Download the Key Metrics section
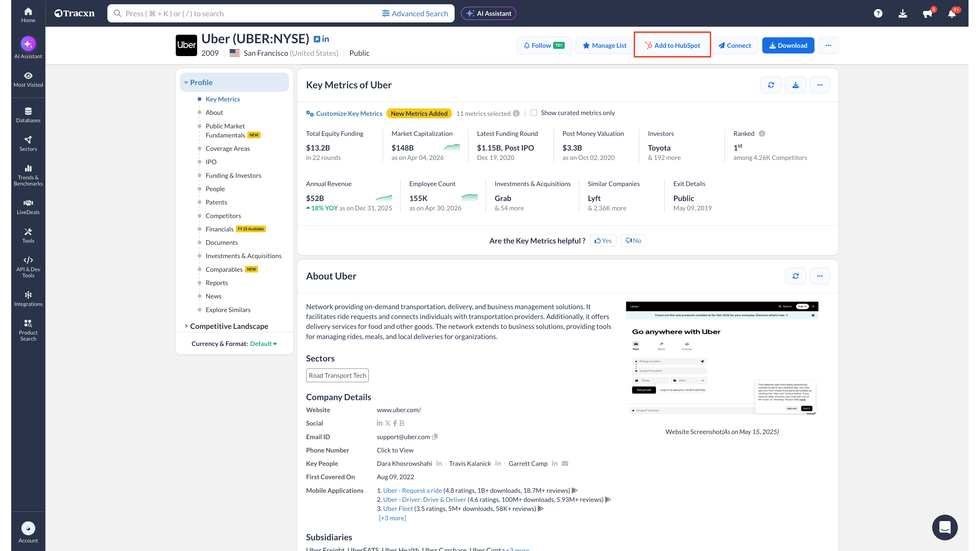The image size is (980, 551). 795,85
